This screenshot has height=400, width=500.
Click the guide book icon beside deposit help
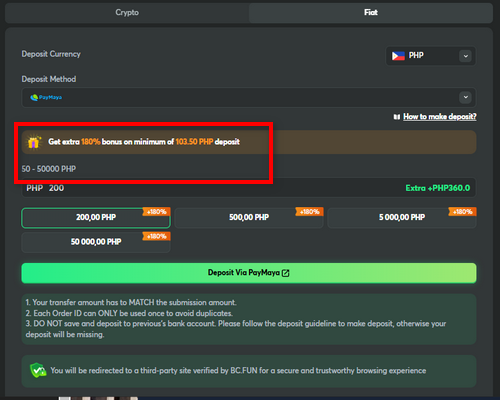[397, 117]
